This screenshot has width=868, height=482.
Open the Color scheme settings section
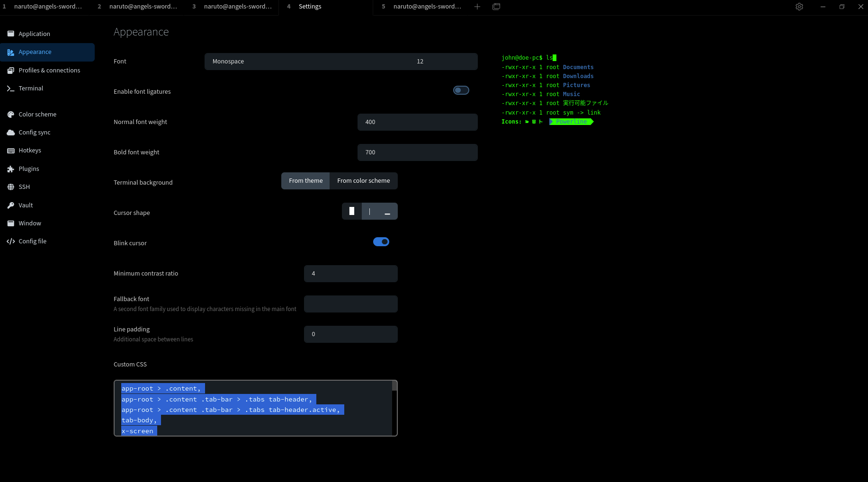[x=37, y=114]
